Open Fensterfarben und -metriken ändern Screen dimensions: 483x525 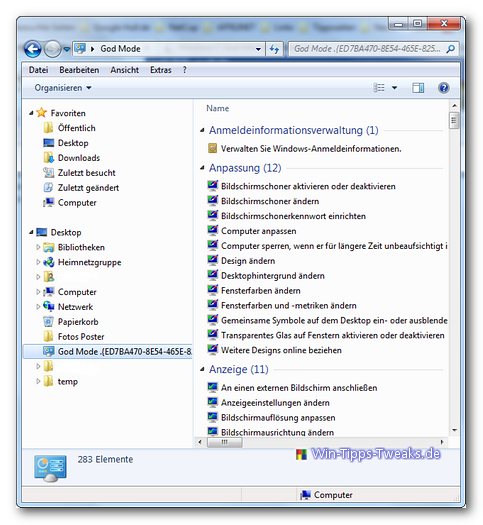point(289,305)
